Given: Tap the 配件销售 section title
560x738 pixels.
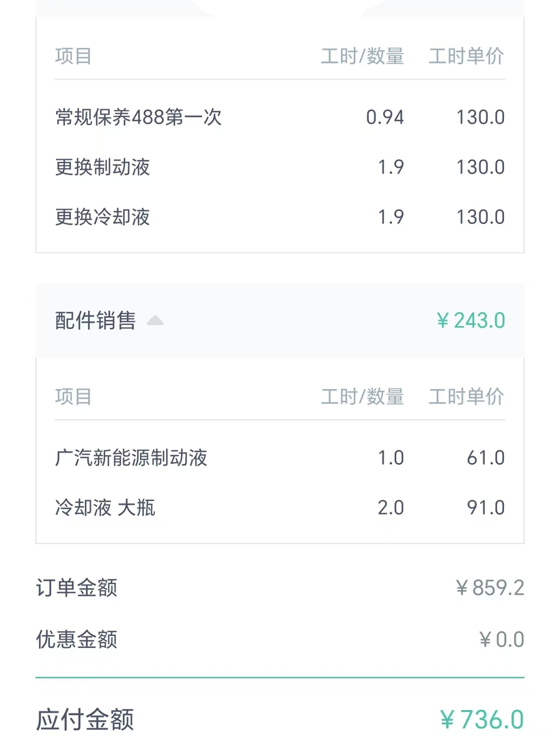Looking at the screenshot, I should click(x=96, y=321).
